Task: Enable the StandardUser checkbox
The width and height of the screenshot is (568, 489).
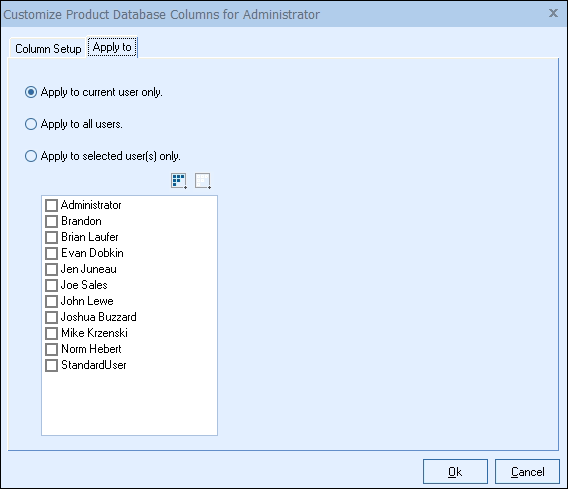Action: [x=51, y=365]
